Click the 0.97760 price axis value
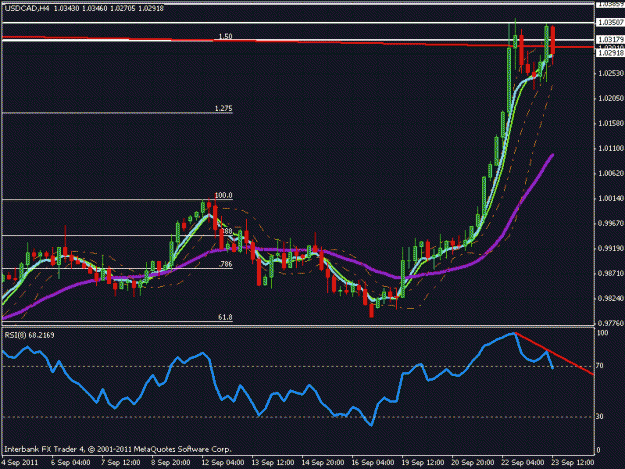 [x=611, y=323]
